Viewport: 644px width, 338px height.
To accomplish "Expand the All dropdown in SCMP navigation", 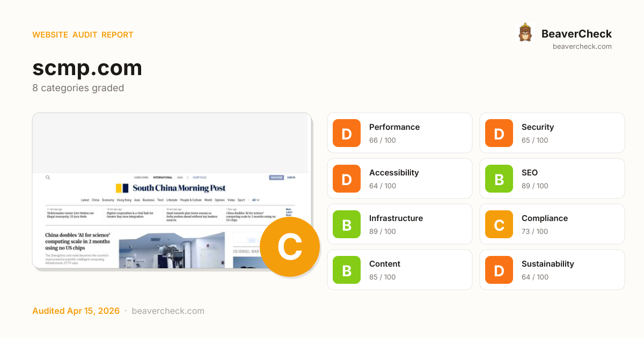I will (x=256, y=200).
